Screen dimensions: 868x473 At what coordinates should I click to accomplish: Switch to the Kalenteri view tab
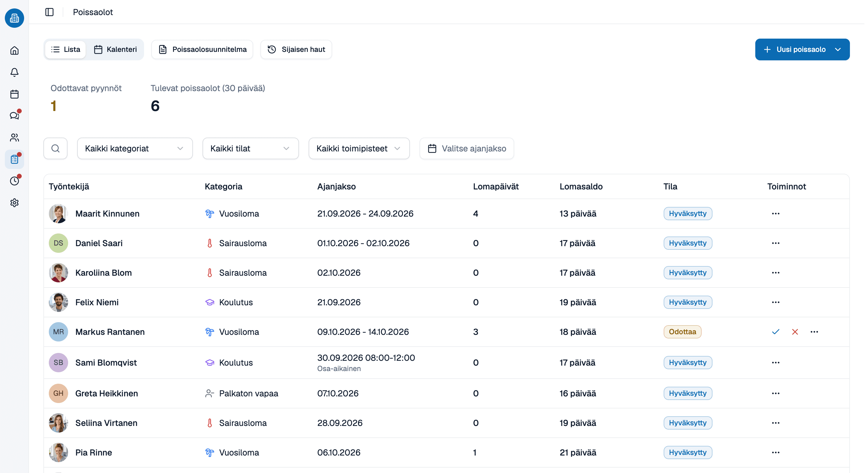[x=115, y=49]
